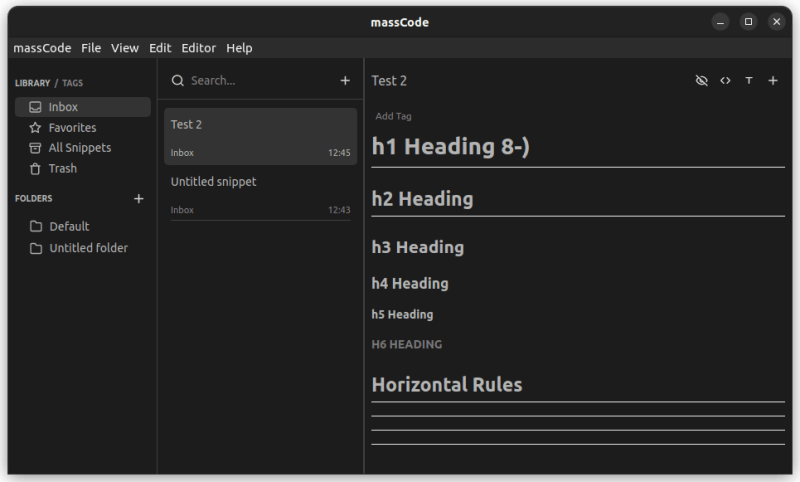Viewport: 800px width, 482px height.
Task: Toggle markdown preview with crossed-eye icon
Action: (701, 81)
